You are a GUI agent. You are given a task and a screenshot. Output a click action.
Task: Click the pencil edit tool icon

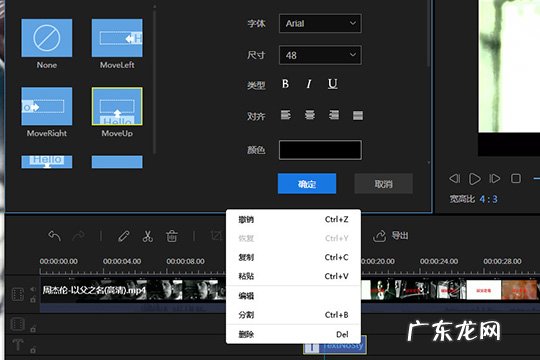(x=123, y=236)
